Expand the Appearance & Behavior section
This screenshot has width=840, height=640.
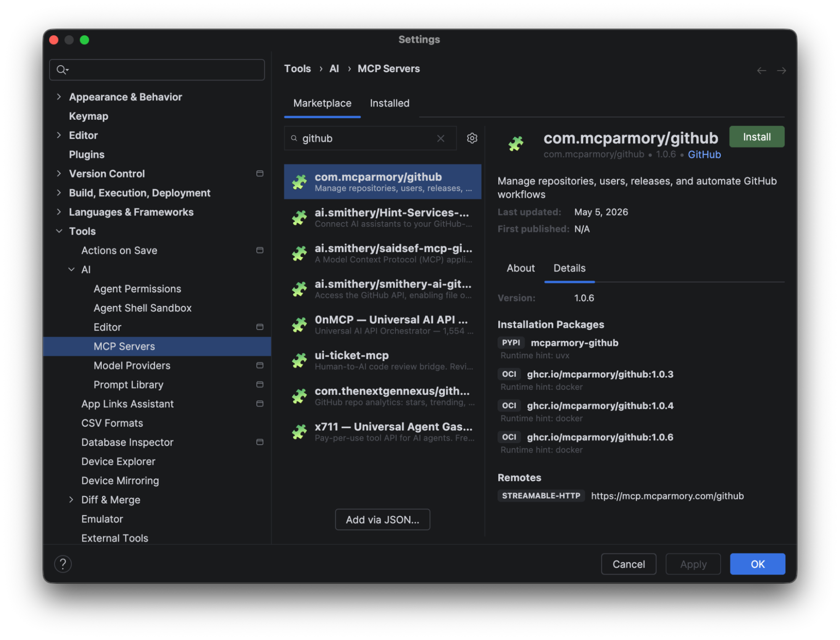click(x=59, y=97)
